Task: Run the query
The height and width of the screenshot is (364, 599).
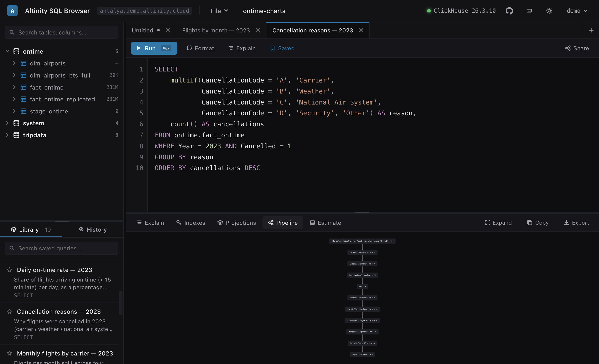Action: click(x=154, y=48)
